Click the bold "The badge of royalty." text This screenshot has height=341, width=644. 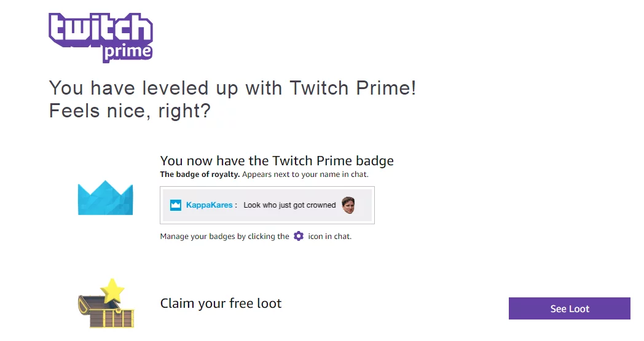[200, 174]
